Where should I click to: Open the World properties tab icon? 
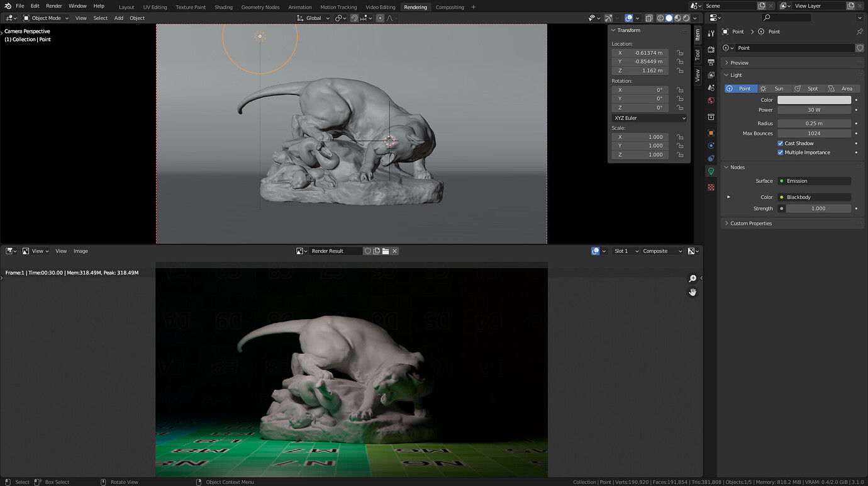[711, 100]
